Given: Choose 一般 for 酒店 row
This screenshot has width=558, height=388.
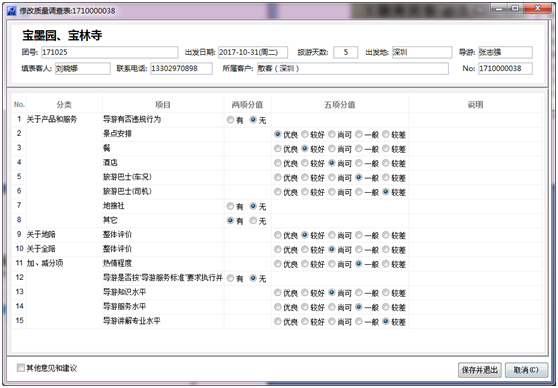Looking at the screenshot, I should 359,163.
